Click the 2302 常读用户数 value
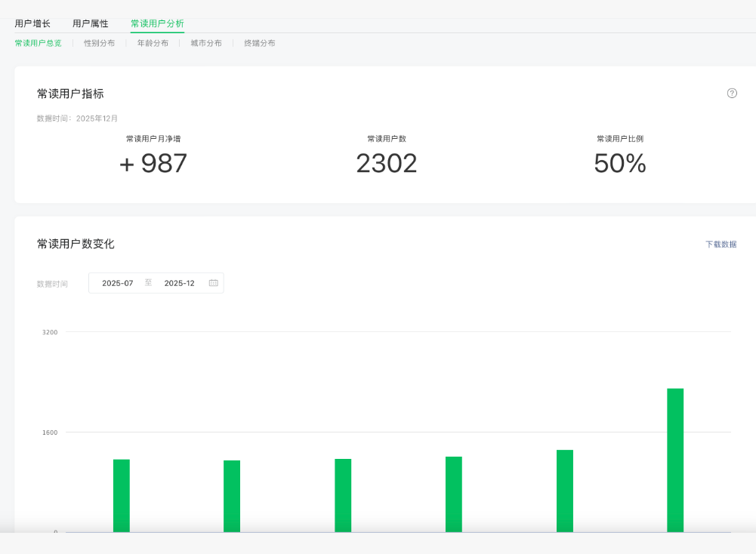This screenshot has height=554, width=756. [387, 164]
